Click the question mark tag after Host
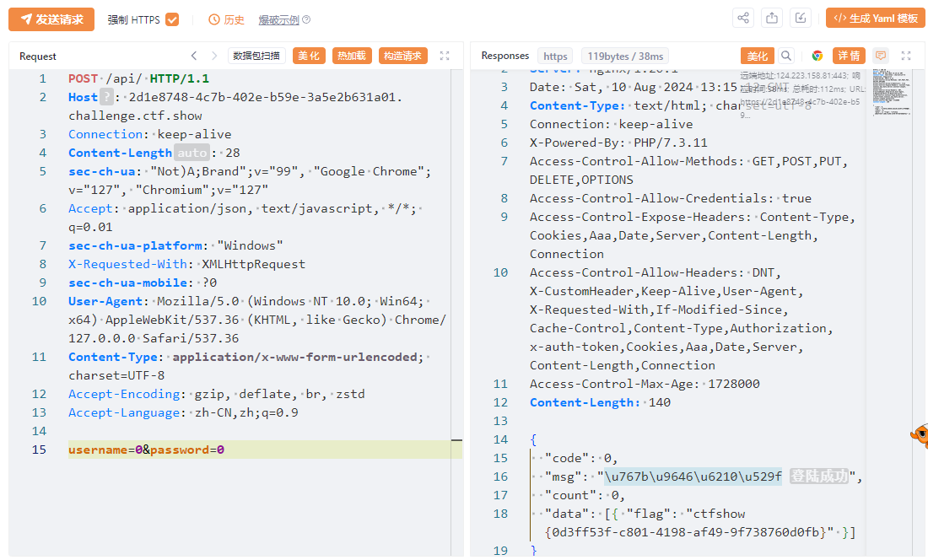The width and height of the screenshot is (928, 560). point(106,96)
